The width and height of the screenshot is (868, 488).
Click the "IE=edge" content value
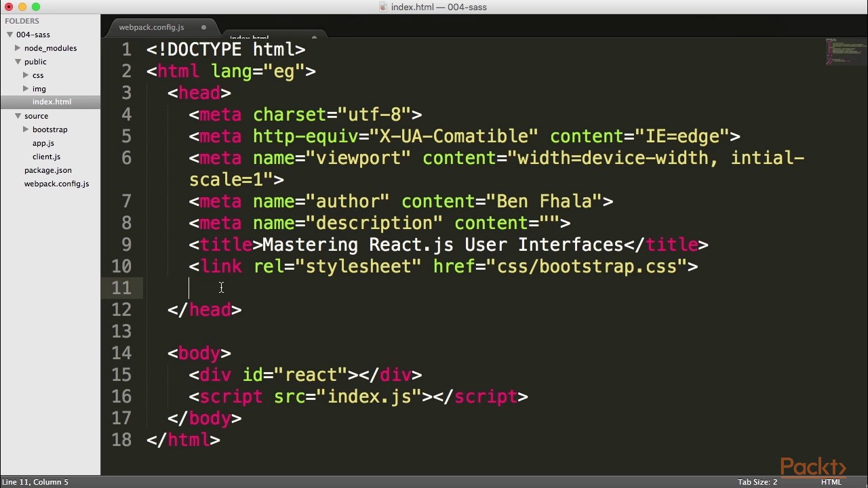click(x=682, y=136)
